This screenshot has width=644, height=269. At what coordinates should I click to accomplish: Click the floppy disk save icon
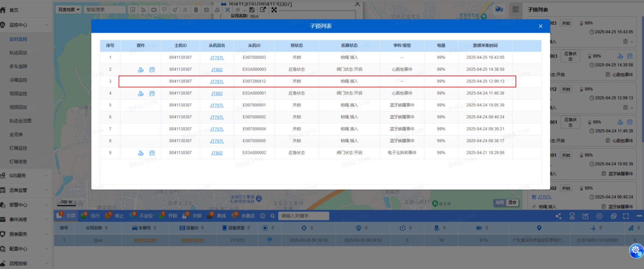click(252, 10)
